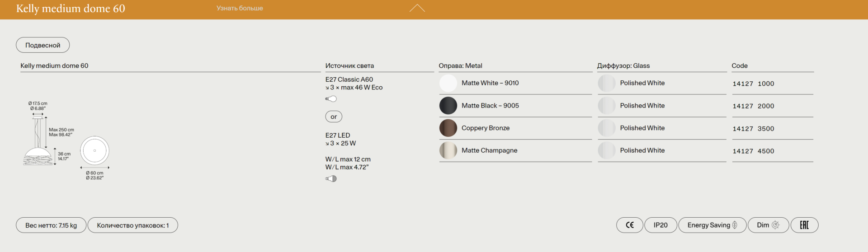Click product code 14127 4500
Viewport: 868px width, 252px height.
753,151
